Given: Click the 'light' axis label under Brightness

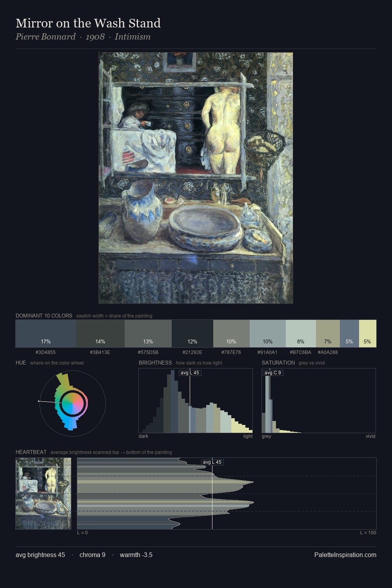Looking at the screenshot, I should [x=248, y=436].
